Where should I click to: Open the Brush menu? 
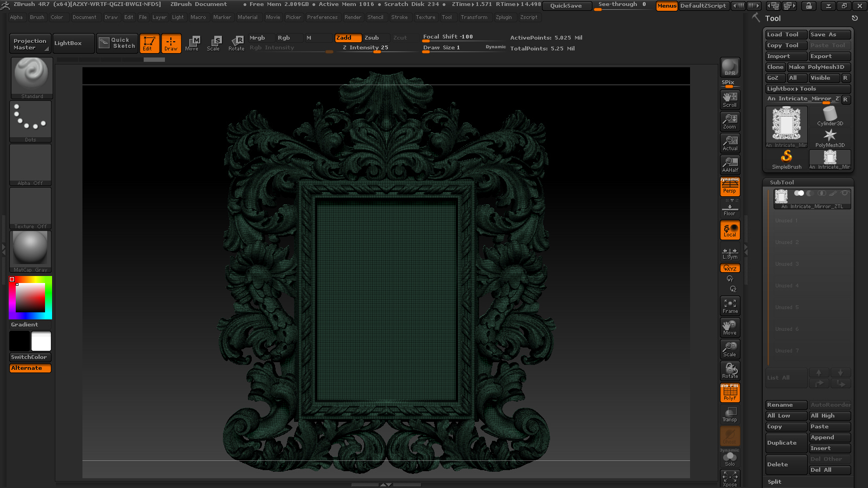point(37,17)
